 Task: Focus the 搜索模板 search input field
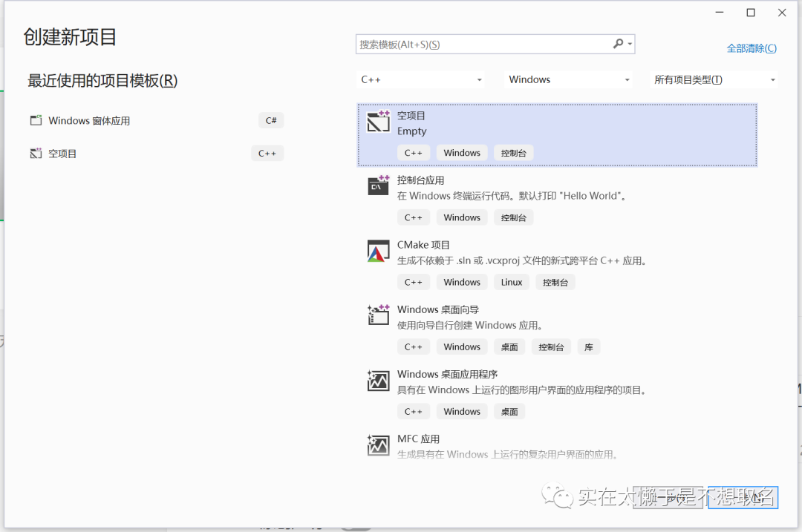(x=483, y=45)
